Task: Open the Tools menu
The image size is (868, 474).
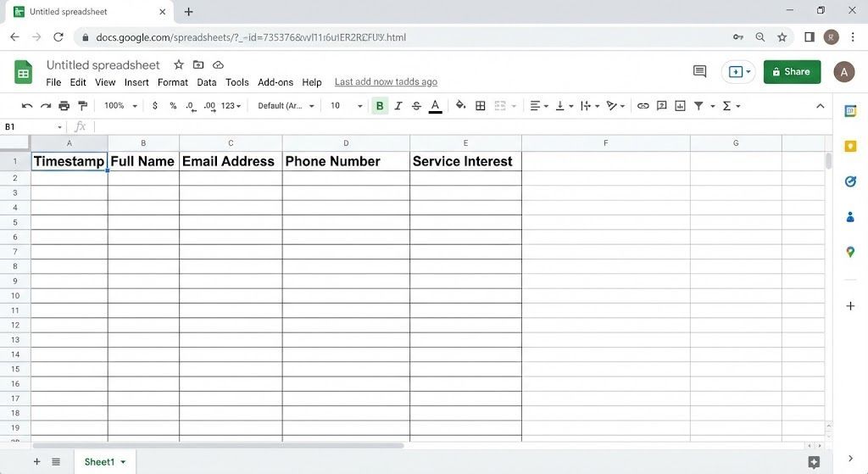Action: click(237, 82)
